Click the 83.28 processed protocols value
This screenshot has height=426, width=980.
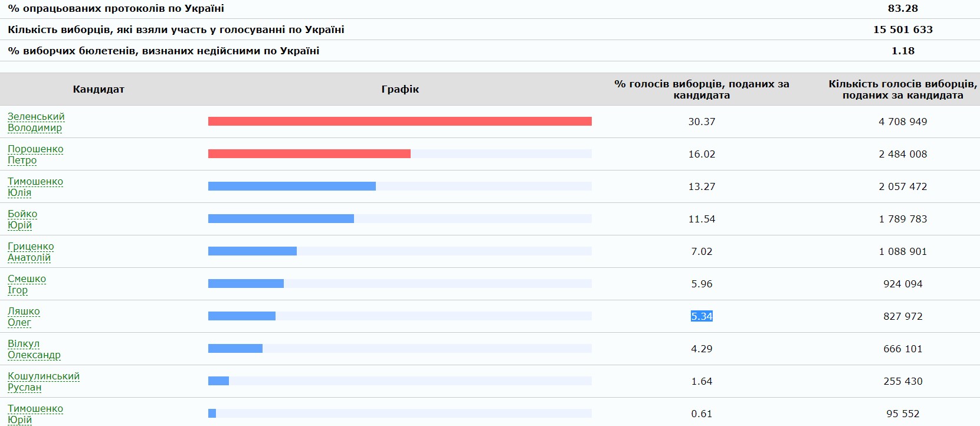point(903,8)
